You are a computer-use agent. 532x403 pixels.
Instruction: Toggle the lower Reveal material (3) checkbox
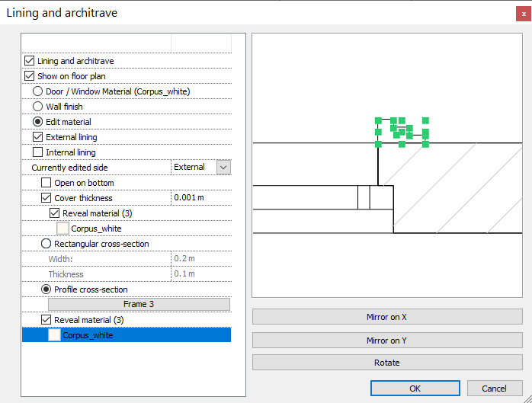coord(46,320)
